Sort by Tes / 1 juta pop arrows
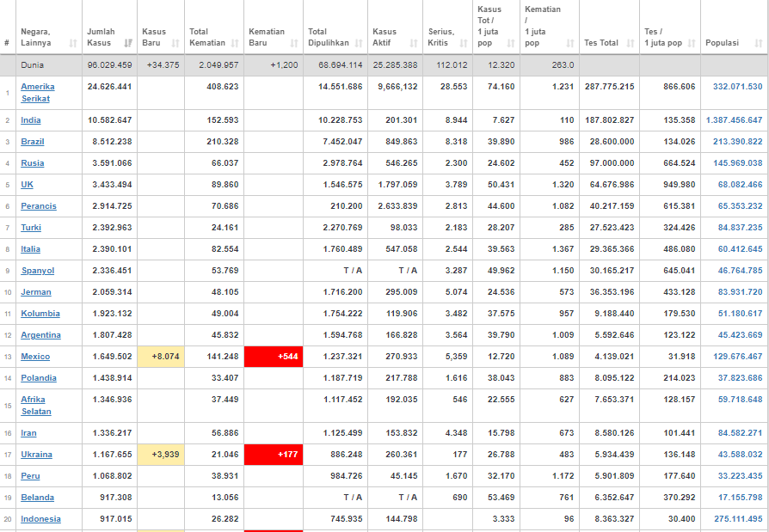Image resolution: width=769 pixels, height=532 pixels. (x=692, y=43)
